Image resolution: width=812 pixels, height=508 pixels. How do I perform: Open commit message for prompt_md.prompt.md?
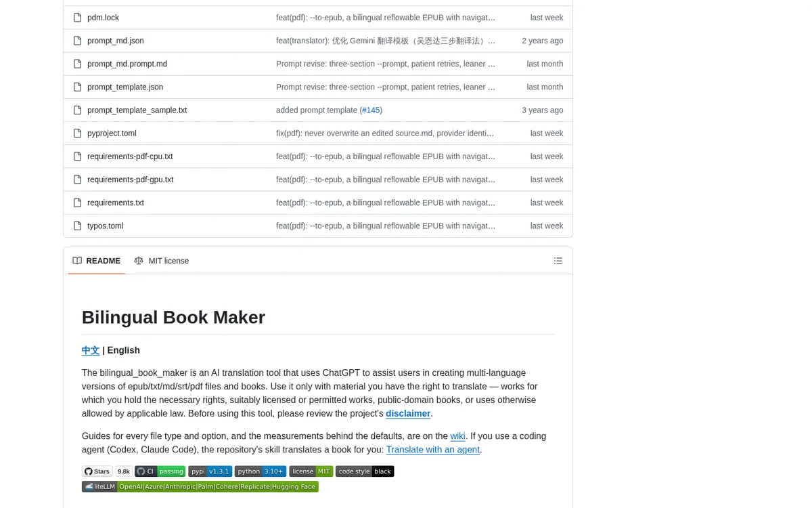pyautogui.click(x=386, y=64)
